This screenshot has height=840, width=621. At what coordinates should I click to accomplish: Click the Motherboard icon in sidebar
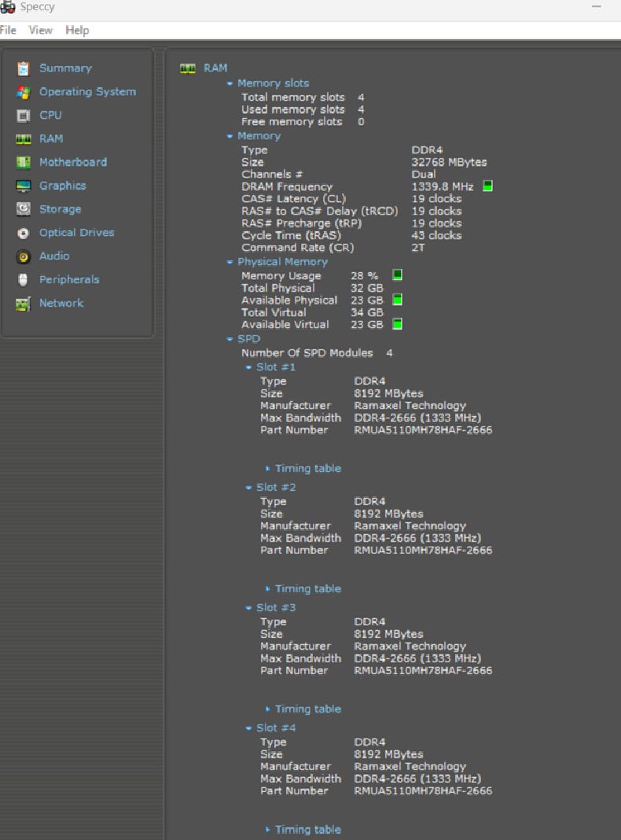click(24, 162)
